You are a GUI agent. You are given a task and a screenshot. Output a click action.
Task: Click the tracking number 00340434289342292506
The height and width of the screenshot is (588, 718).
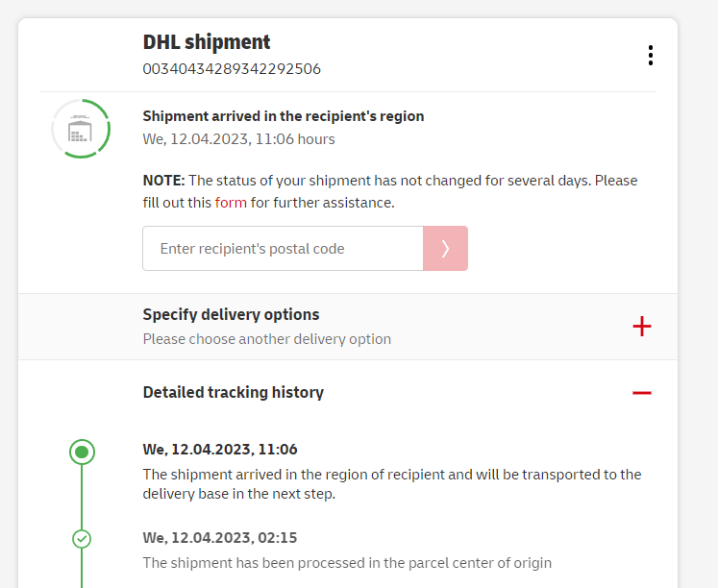[232, 69]
